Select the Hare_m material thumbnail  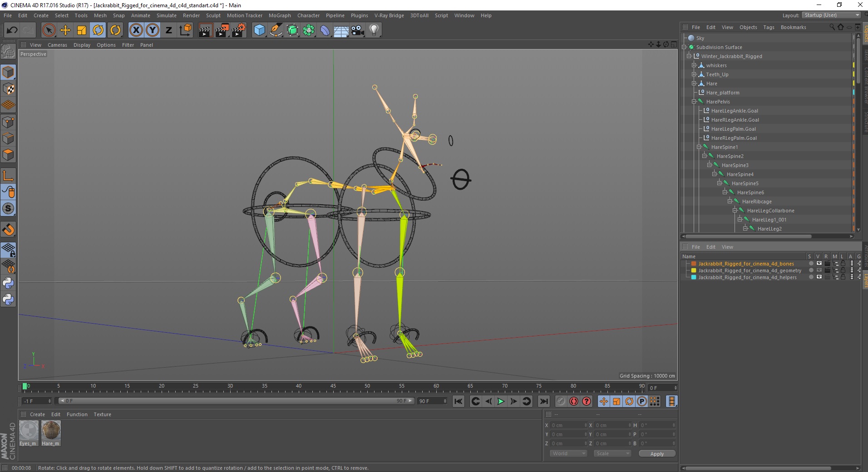coord(51,433)
